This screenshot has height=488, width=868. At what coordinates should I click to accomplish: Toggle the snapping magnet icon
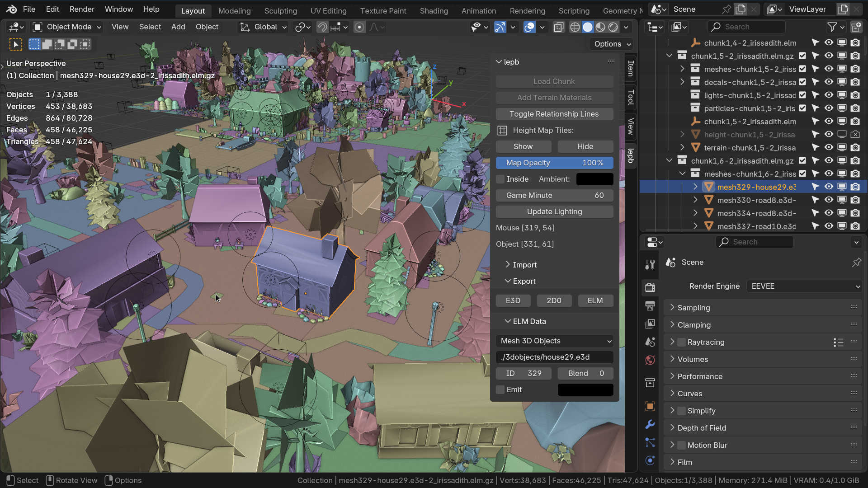[x=322, y=27]
